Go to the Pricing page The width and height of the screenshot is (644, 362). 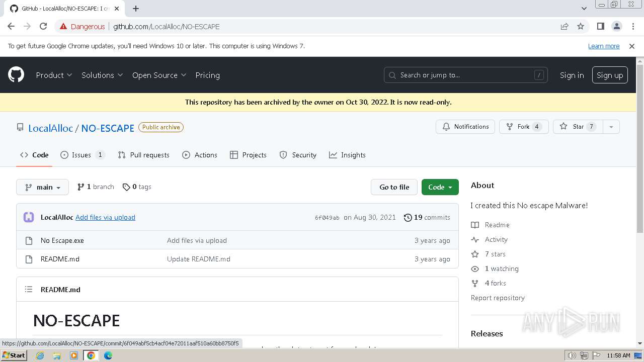207,75
